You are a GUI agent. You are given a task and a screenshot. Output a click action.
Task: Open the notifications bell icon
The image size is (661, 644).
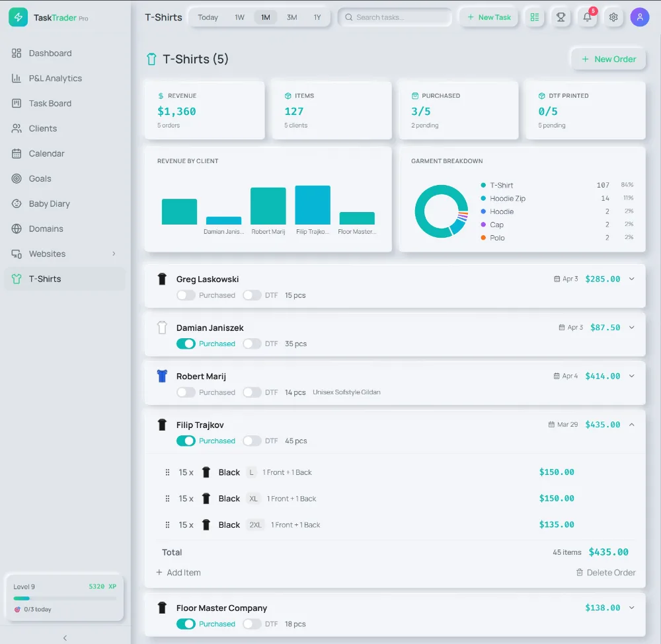pyautogui.click(x=587, y=17)
